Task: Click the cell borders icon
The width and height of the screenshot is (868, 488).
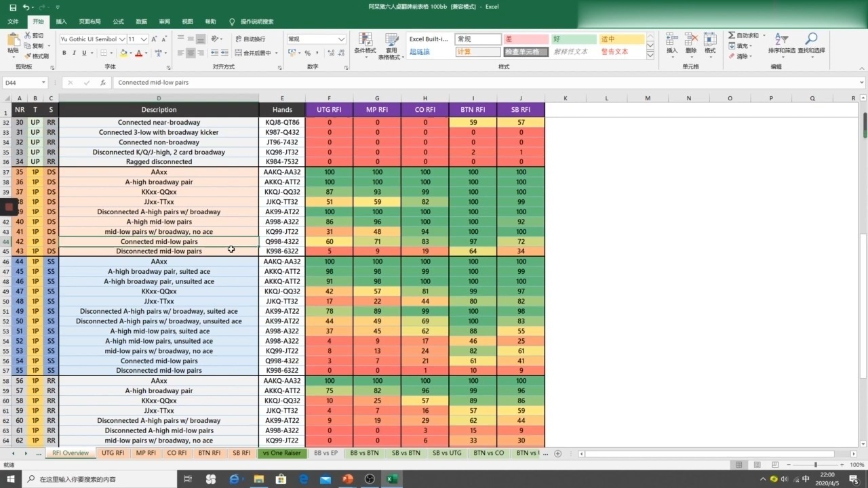Action: tap(103, 53)
